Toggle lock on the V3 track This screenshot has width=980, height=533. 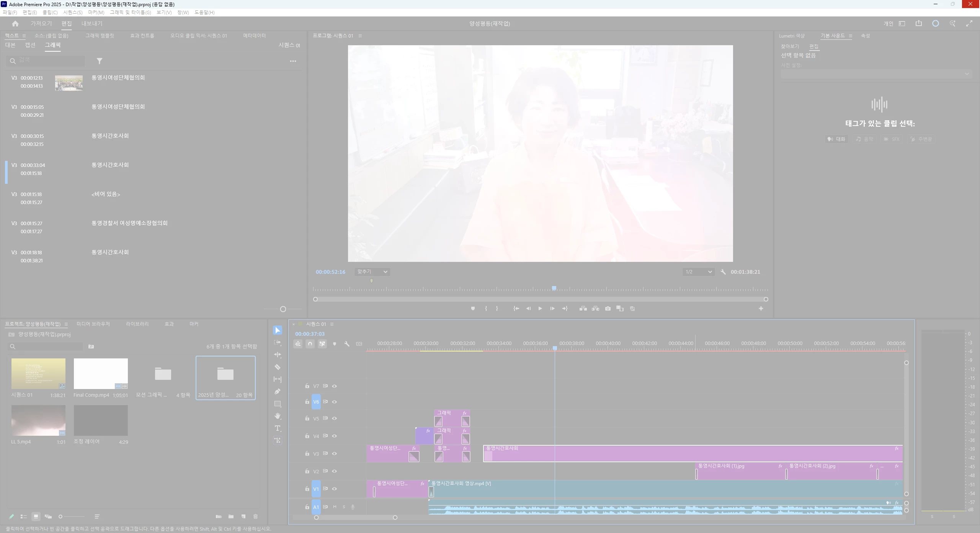[307, 454]
